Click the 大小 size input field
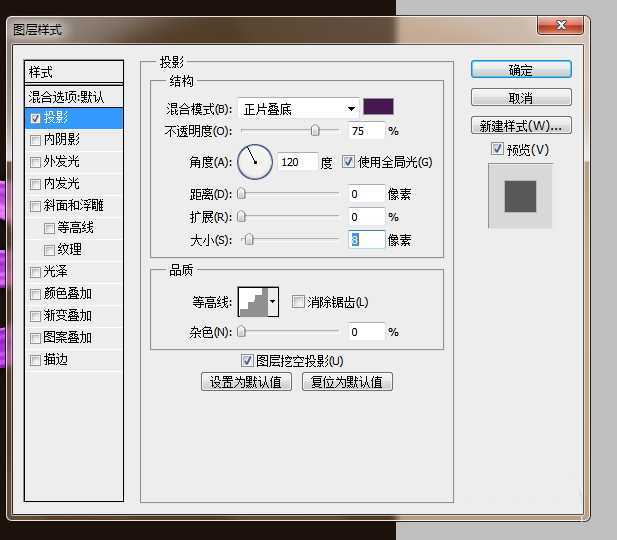This screenshot has height=540, width=617. pos(366,239)
